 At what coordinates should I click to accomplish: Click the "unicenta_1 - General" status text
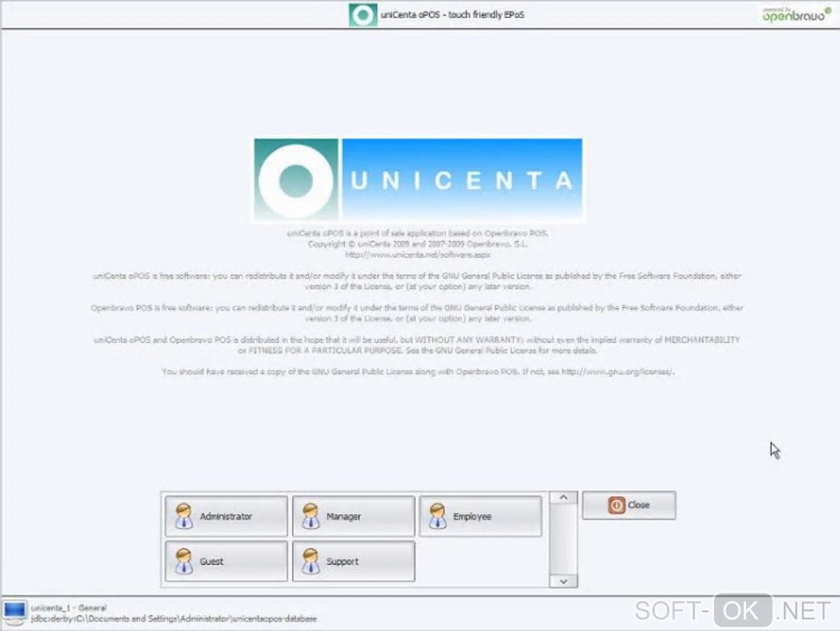tap(68, 608)
